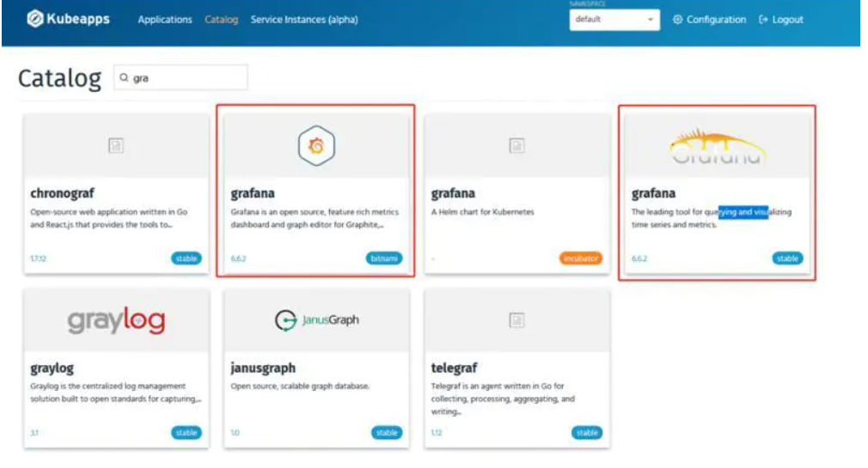Open the graylog chart title
Screen dimensions: 868x468
[52, 368]
